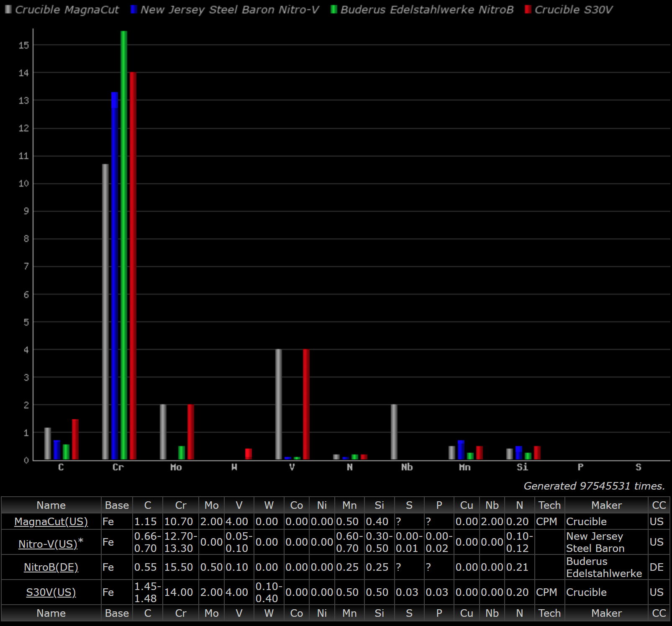
Task: Click the green NitroB legend swatch
Action: [333, 9]
